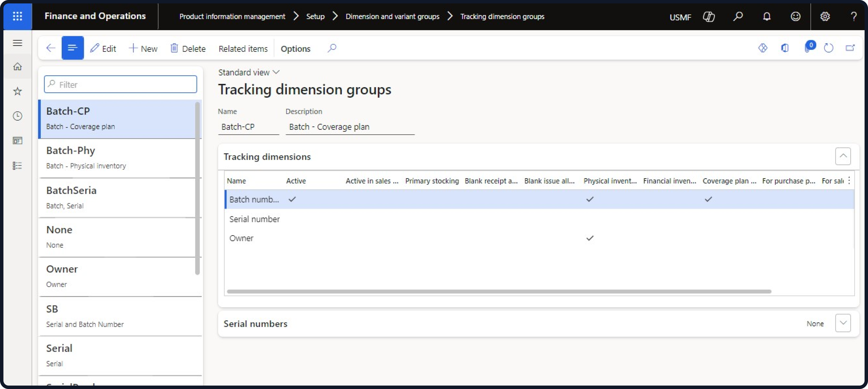Select the Serial group in the list
The height and width of the screenshot is (389, 868).
[x=120, y=356]
